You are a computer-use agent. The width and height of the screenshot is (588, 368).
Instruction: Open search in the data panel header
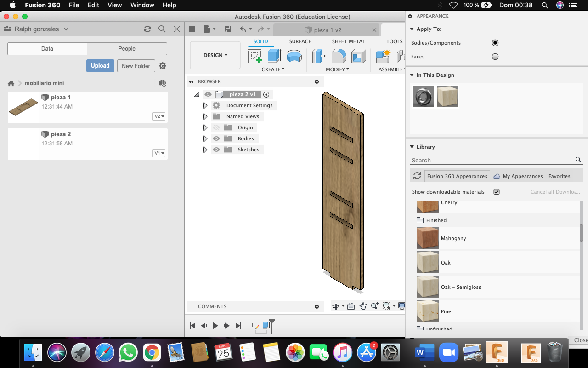click(x=162, y=29)
